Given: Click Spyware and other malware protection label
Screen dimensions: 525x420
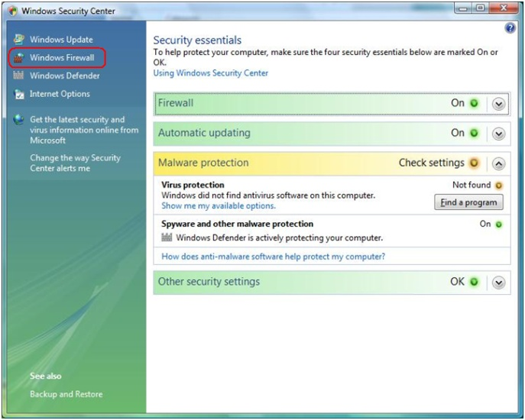Looking at the screenshot, I should point(238,224).
